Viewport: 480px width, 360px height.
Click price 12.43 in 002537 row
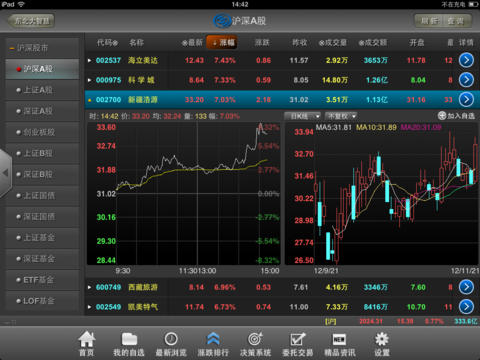coord(194,60)
